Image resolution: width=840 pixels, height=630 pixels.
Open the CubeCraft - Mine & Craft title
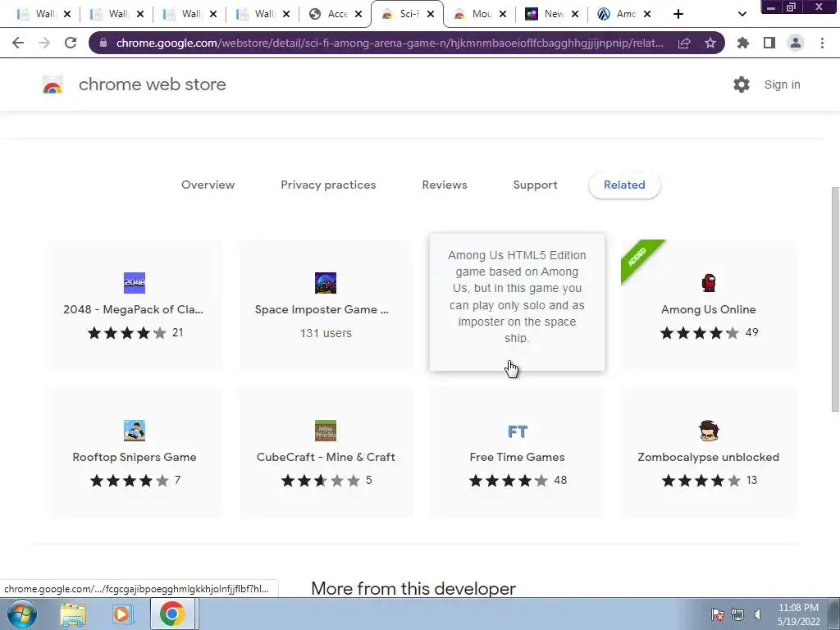point(326,457)
